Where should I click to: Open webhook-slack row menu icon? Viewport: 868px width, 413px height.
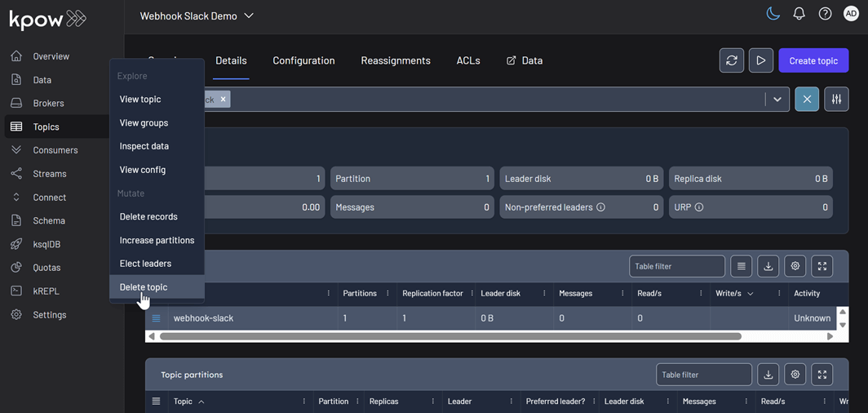pyautogui.click(x=157, y=318)
